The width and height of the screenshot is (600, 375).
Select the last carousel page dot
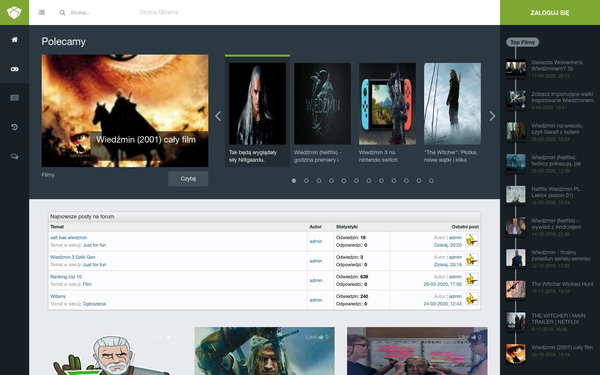coord(431,181)
